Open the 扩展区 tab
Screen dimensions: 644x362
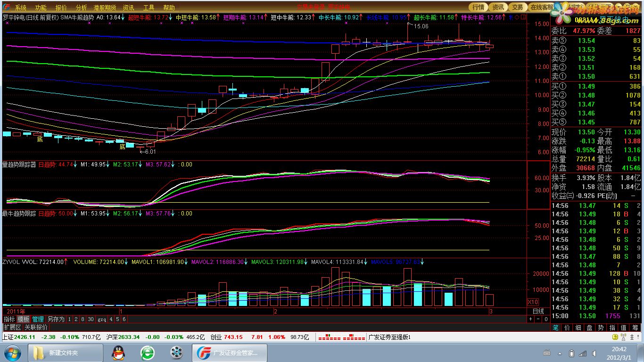[x=12, y=327]
